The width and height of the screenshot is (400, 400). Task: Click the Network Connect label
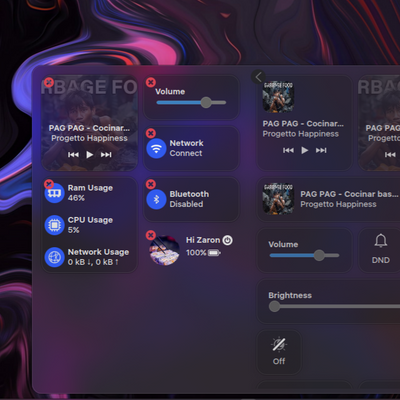coord(186,148)
